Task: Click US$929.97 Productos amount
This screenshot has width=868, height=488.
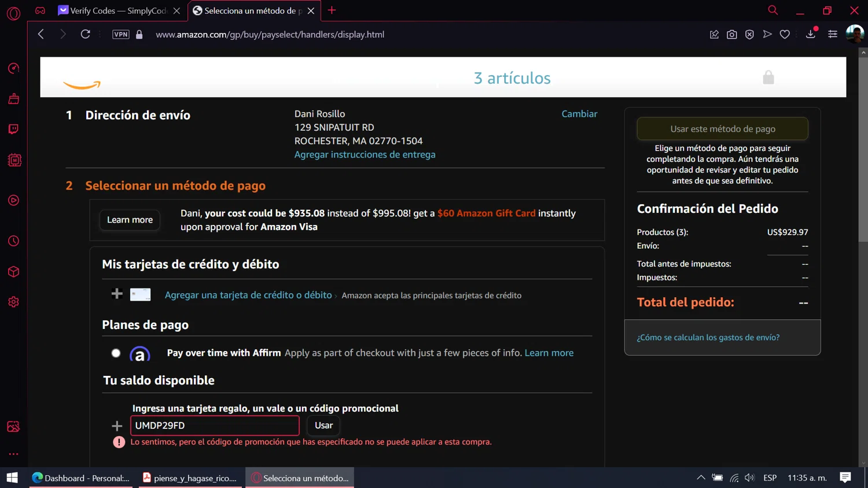Action: [x=788, y=232]
